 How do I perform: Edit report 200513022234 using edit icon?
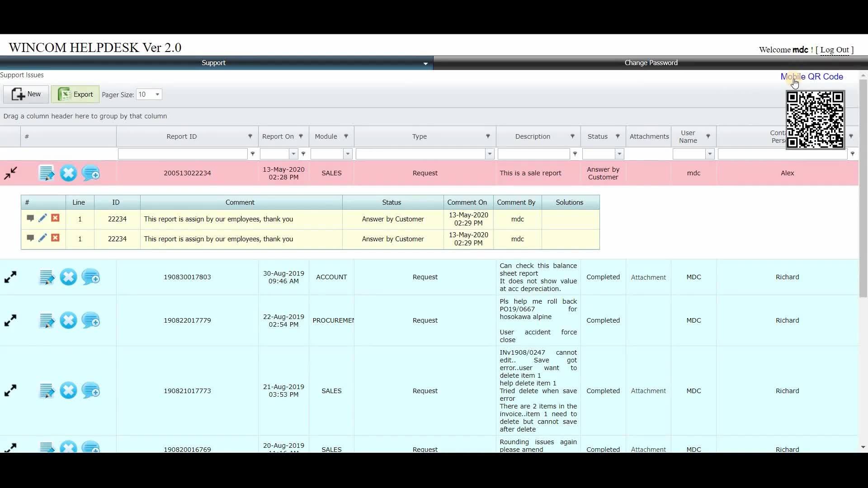(47, 173)
